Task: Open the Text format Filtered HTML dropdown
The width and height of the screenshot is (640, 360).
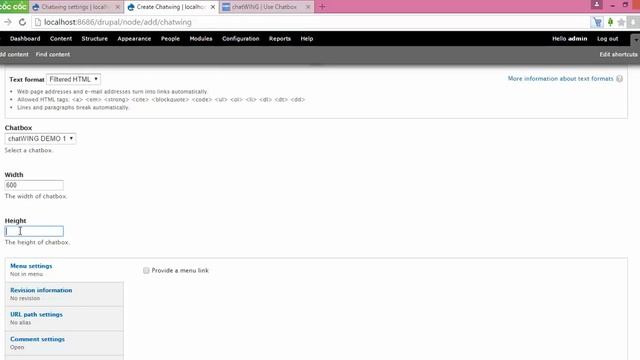Action: click(x=73, y=79)
